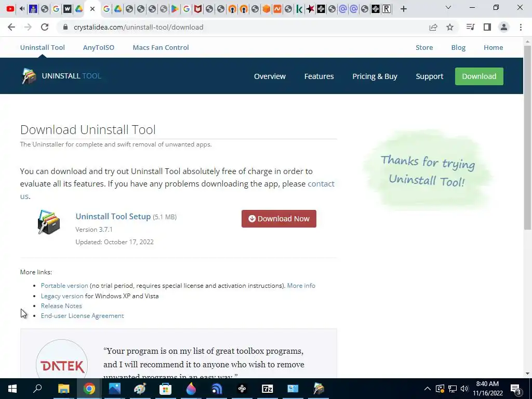Viewport: 532px width, 399px height.
Task: Click the page vertical scrollbar thumb
Action: [528, 137]
